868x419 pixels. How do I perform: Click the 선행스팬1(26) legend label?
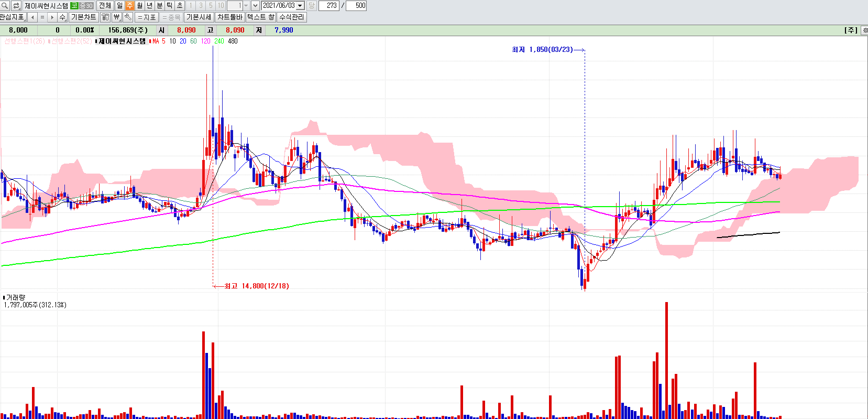[24, 41]
